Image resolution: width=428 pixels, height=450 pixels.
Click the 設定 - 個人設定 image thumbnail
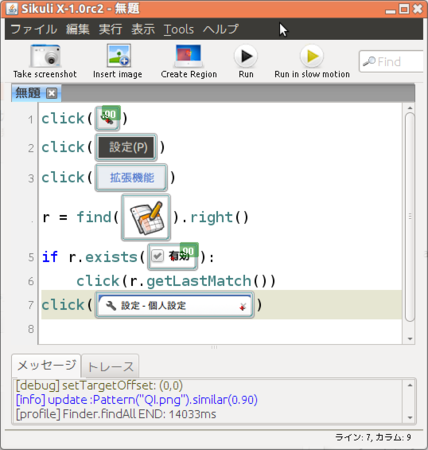point(175,305)
